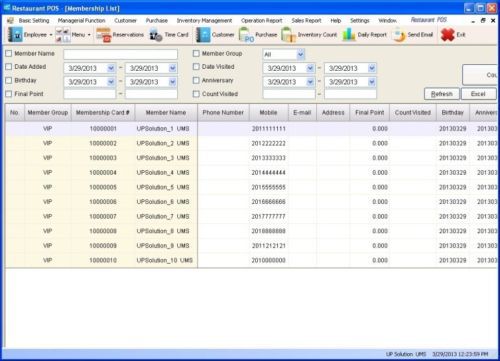Open the Birthday end date dropdown
This screenshot has width=500, height=361.
coord(173,82)
